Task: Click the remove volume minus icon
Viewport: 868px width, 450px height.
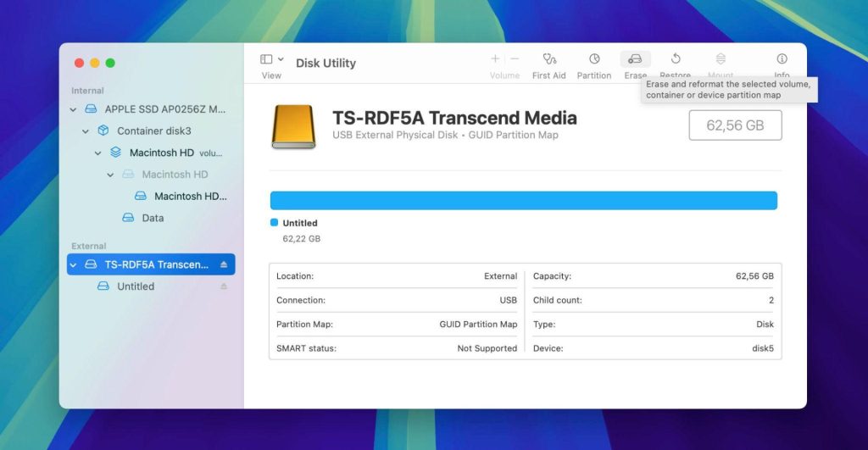Action: tap(515, 58)
